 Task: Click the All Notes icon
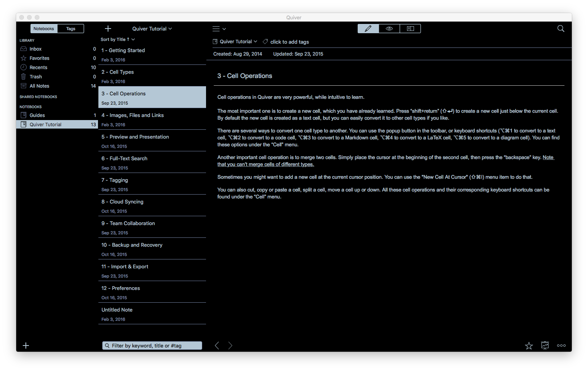(24, 86)
